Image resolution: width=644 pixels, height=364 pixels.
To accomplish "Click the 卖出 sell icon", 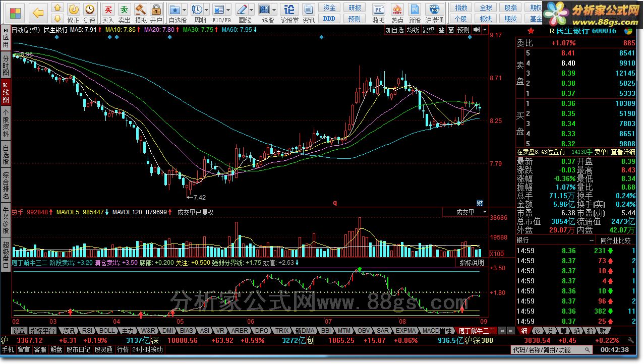I will (x=124, y=13).
